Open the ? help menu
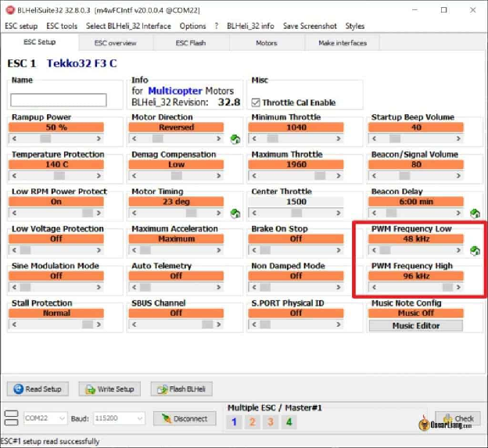The width and height of the screenshot is (488, 448). [217, 26]
